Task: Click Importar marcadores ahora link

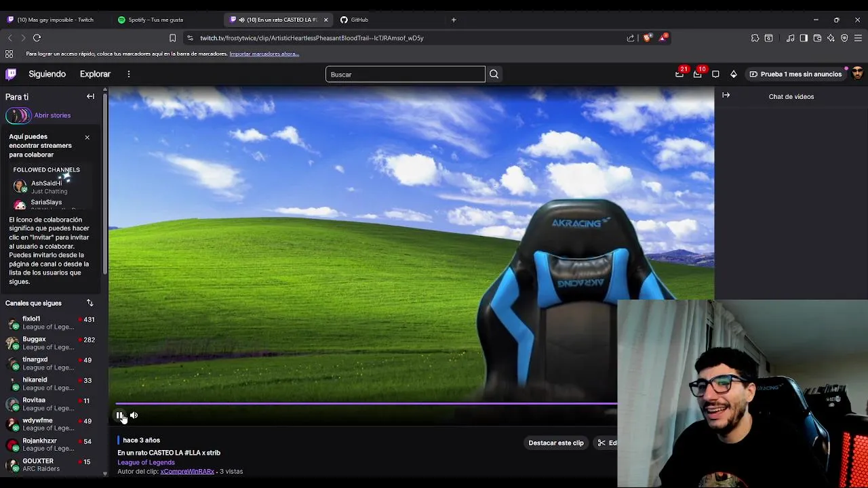Action: pos(264,54)
